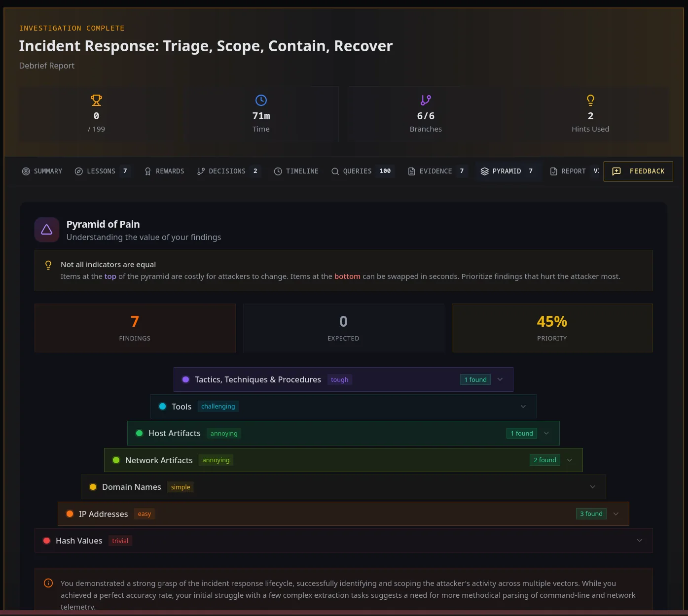Click the clock icon above 71m
This screenshot has width=688, height=616.
[x=261, y=100]
